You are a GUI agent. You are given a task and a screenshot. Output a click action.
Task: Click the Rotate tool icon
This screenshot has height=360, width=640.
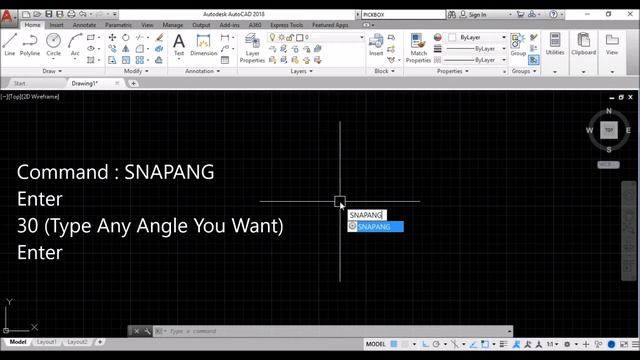(126, 38)
